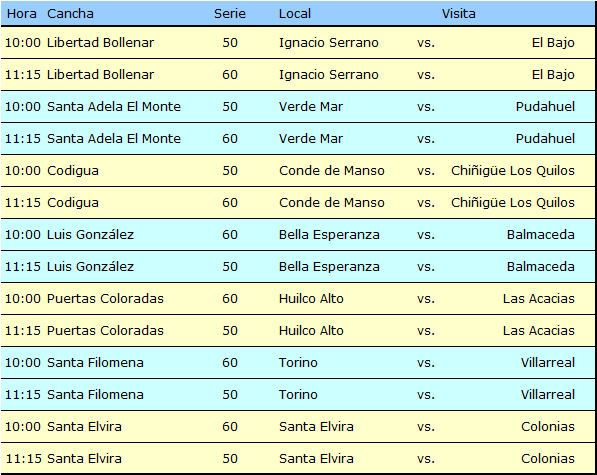Click Colonias in the 11:15 row
Image resolution: width=597 pixels, height=475 pixels.
coord(548,458)
